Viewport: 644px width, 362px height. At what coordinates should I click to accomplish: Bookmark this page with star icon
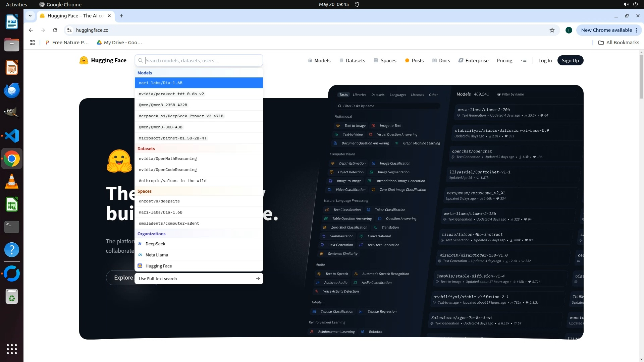click(552, 30)
